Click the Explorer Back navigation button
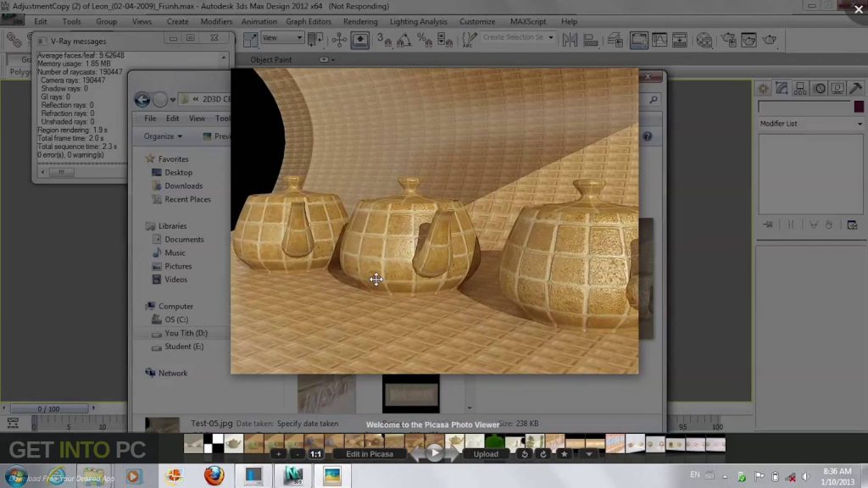This screenshot has width=868, height=488. point(142,100)
